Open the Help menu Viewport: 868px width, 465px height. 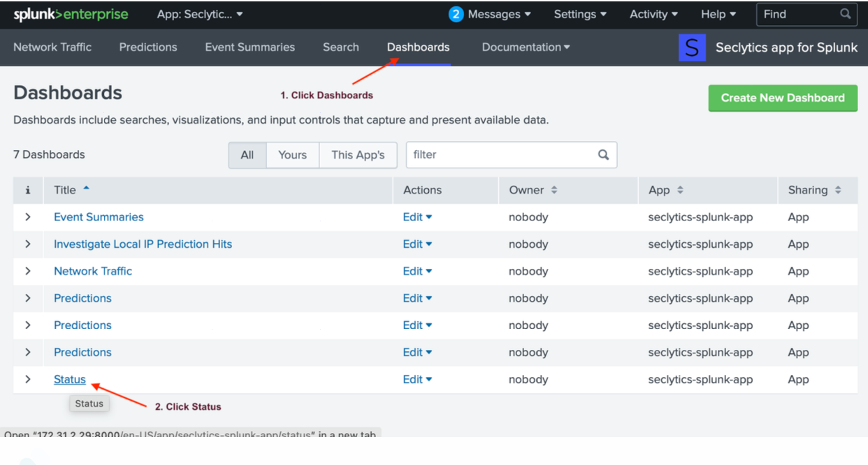tap(718, 14)
